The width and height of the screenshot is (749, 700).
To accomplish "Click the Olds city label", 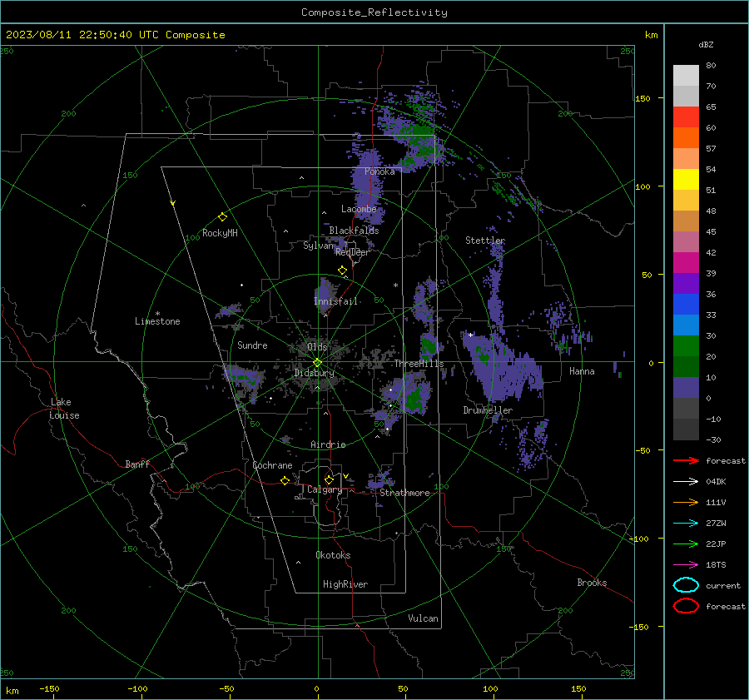I will (x=317, y=347).
